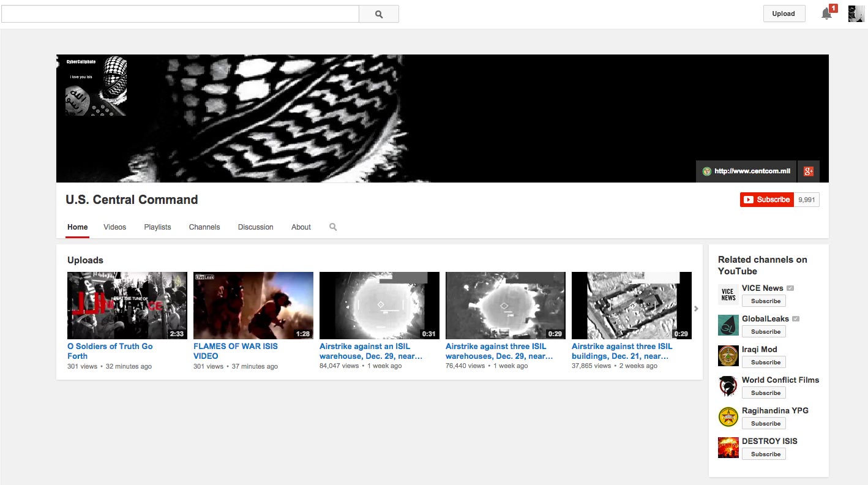Switch to the Videos tab
This screenshot has width=868, height=485.
click(114, 227)
